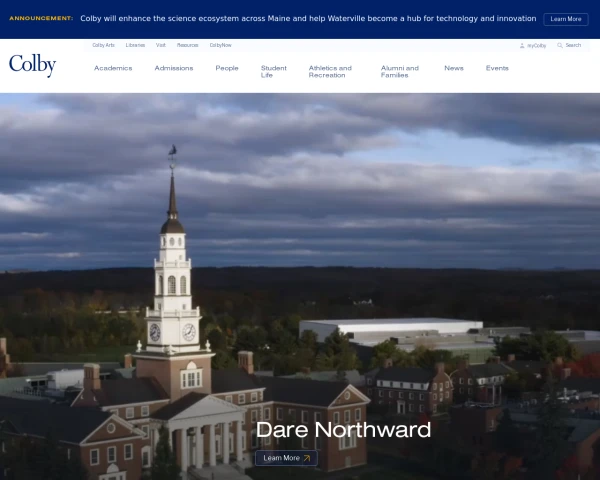Open the Visit link
Viewport: 600px width, 480px height.
161,45
